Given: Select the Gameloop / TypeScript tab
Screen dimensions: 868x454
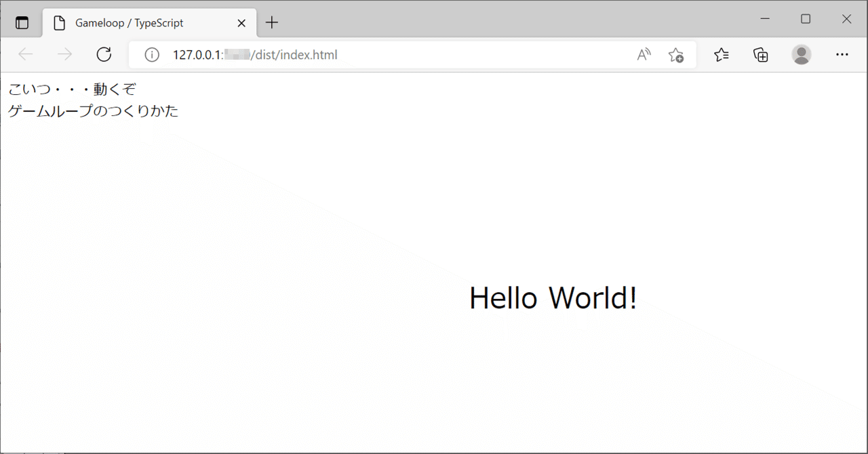Looking at the screenshot, I should (136, 22).
